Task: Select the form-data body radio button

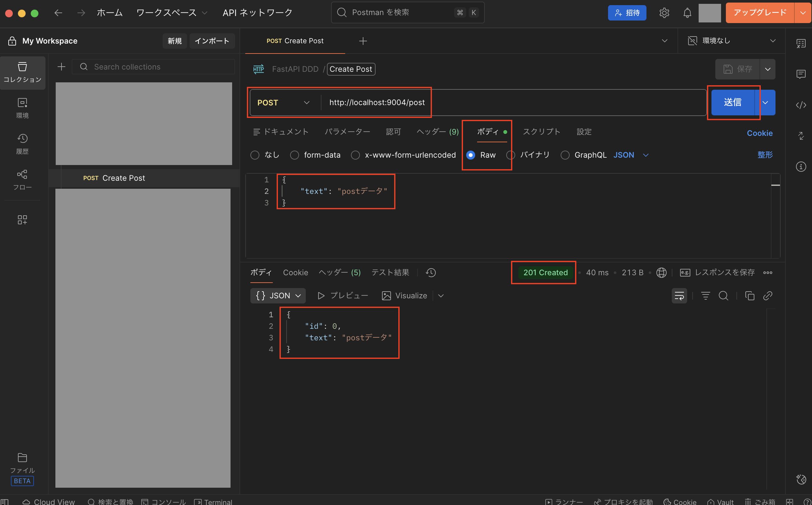Action: click(294, 155)
